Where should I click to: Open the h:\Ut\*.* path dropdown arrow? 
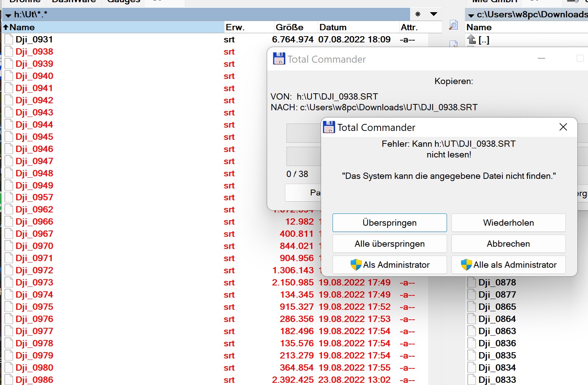[8, 15]
